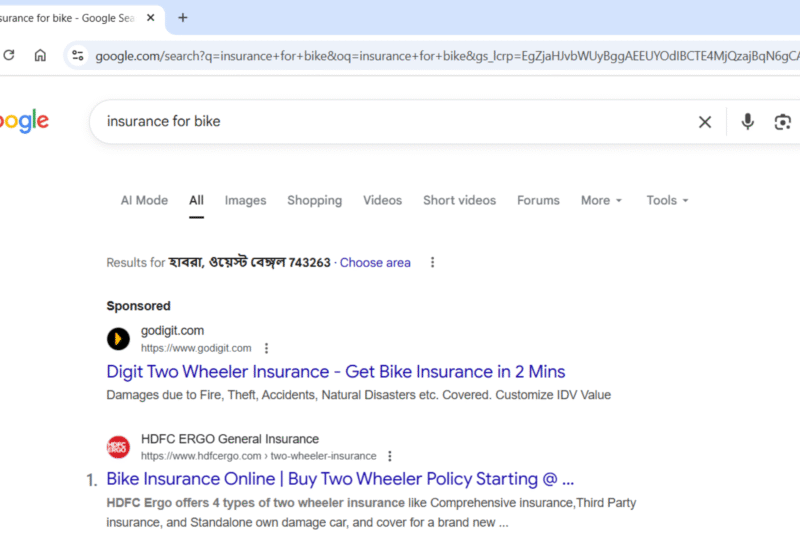800x533 pixels.
Task: Expand the Tools dropdown
Action: coord(667,200)
